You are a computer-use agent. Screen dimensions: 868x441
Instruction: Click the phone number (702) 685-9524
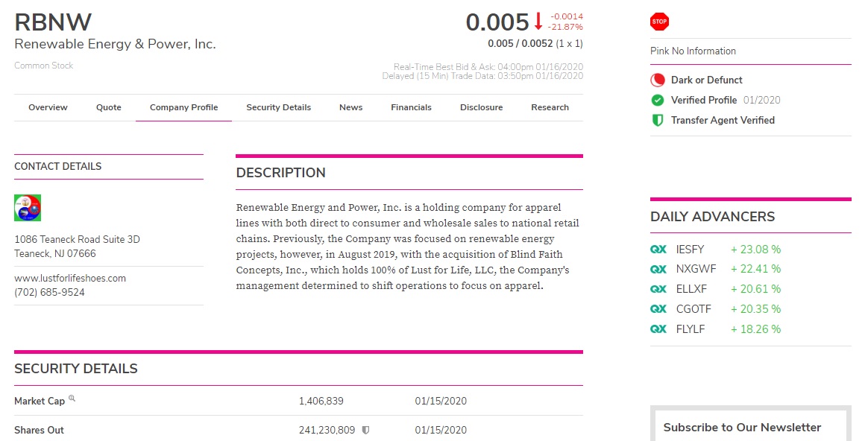(50, 292)
